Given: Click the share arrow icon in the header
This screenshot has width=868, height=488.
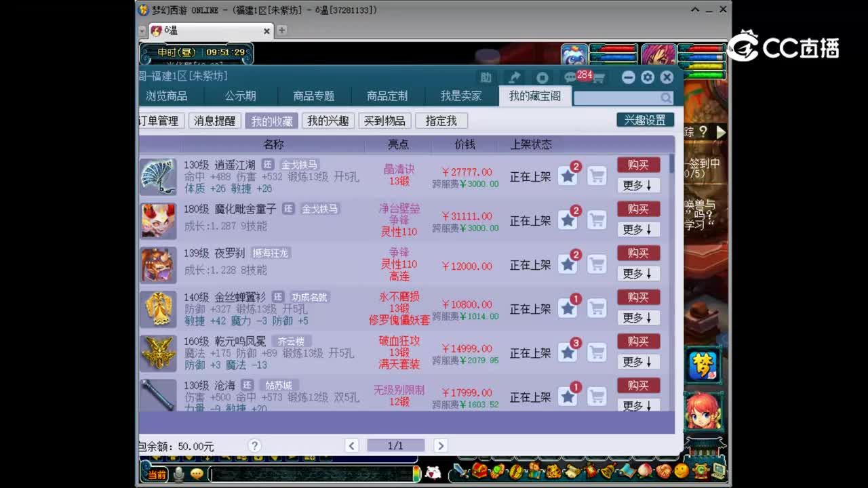Looking at the screenshot, I should click(515, 77).
